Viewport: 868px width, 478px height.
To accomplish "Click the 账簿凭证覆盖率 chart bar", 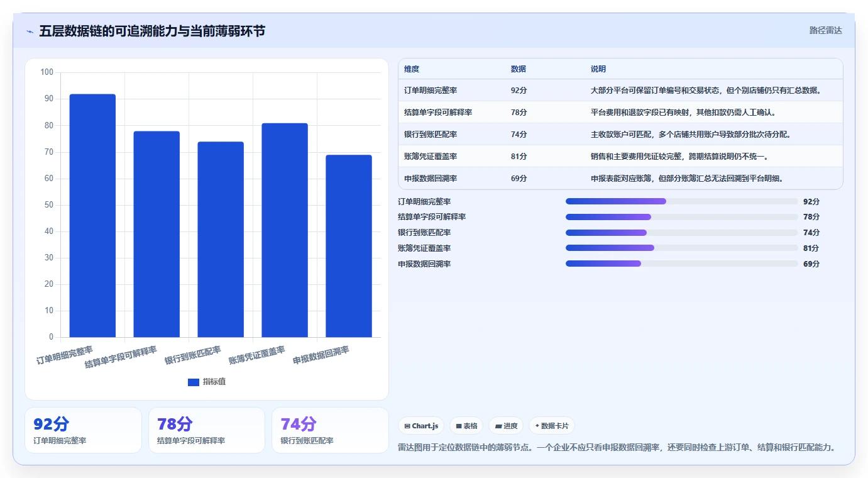I will [285, 230].
